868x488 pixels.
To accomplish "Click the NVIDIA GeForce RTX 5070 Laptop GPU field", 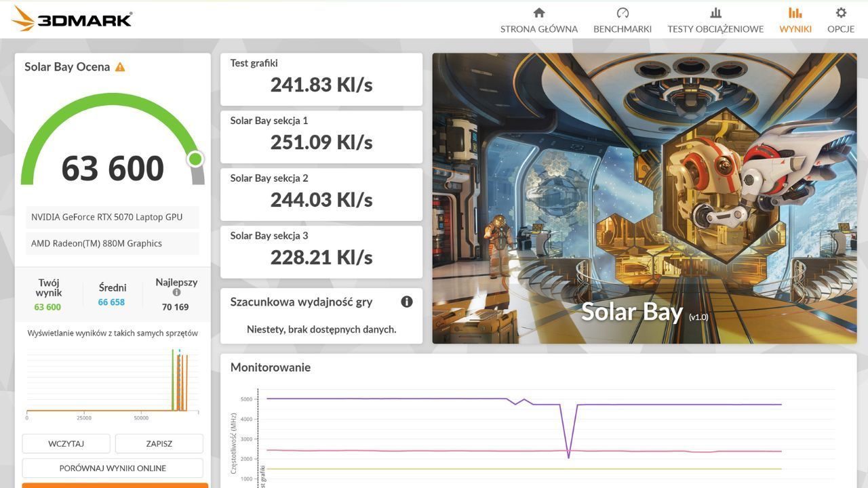I will (113, 217).
